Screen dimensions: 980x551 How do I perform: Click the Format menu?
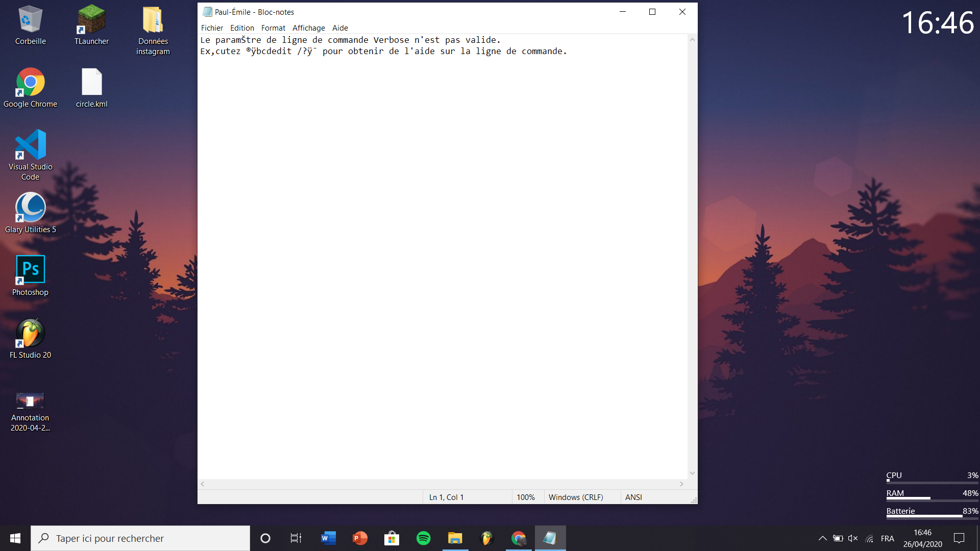(x=273, y=28)
